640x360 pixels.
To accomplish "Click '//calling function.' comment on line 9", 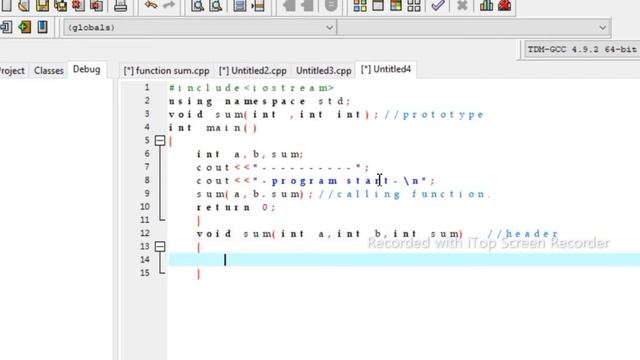I will pos(405,194).
